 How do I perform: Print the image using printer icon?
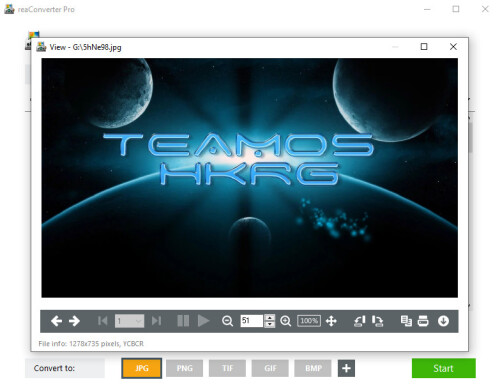[x=423, y=321]
